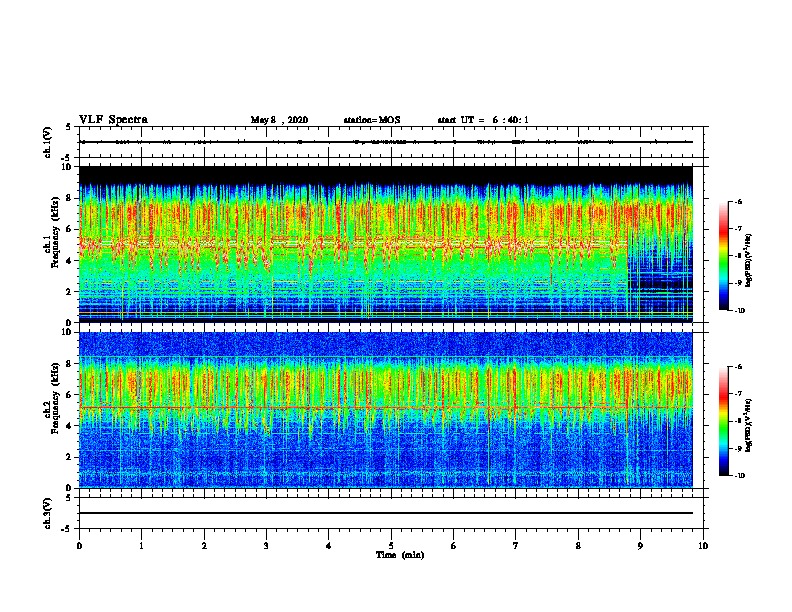Click the date text "May 8, 2020"
The width and height of the screenshot is (792, 612).
pos(279,120)
